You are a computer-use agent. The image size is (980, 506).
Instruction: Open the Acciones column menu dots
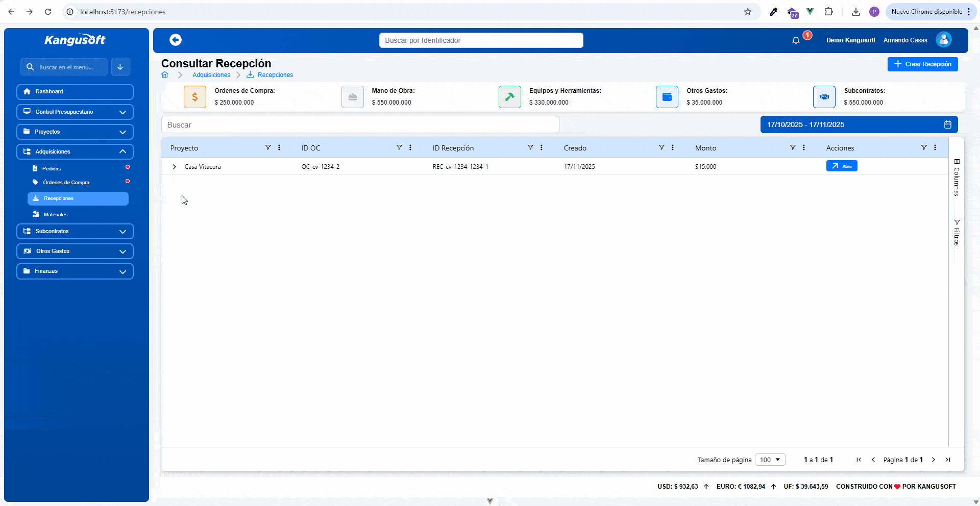coord(935,147)
